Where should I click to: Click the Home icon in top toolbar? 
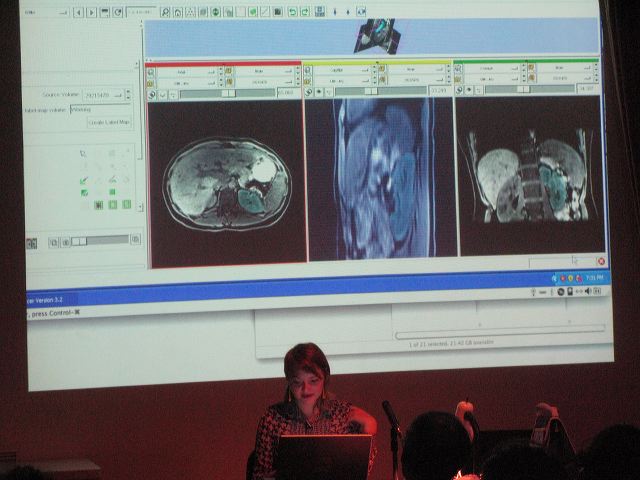[177, 12]
